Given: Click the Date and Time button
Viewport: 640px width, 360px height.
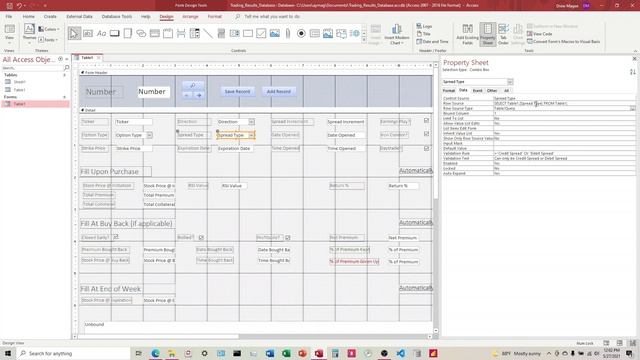Looking at the screenshot, I should [432, 42].
